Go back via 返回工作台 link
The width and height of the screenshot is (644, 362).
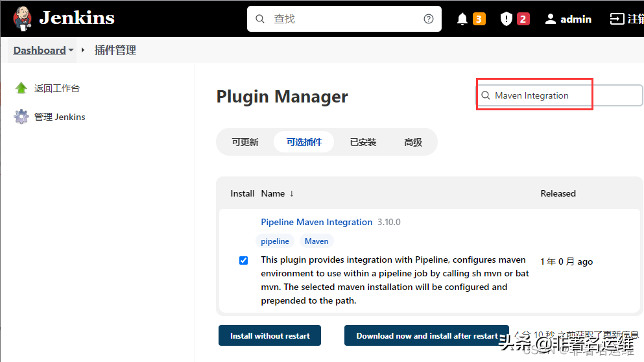(56, 88)
